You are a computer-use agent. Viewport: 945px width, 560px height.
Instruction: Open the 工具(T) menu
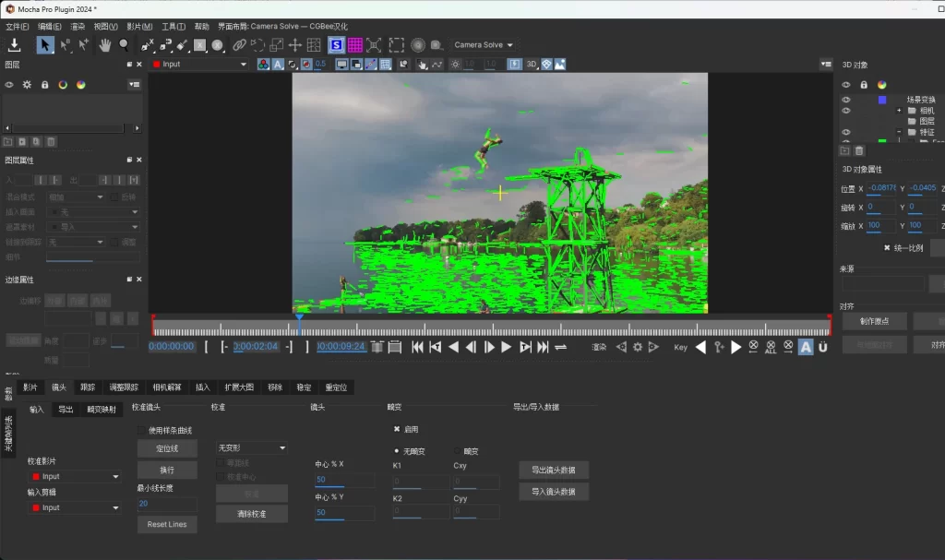[173, 27]
